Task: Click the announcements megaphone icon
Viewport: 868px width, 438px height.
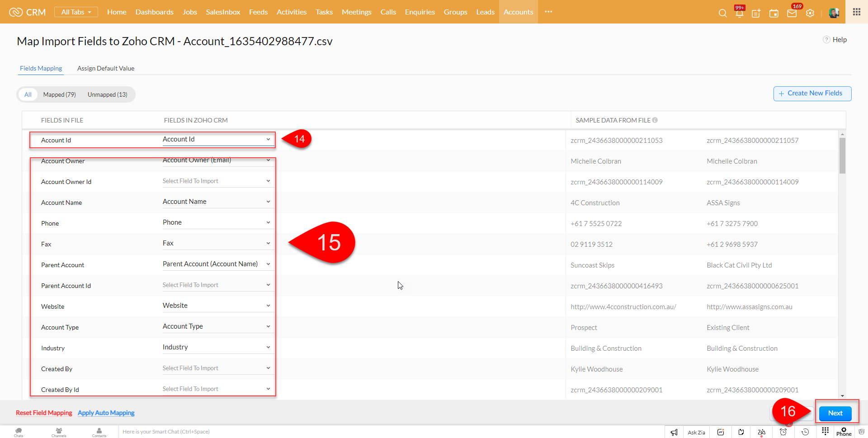Action: (x=674, y=432)
